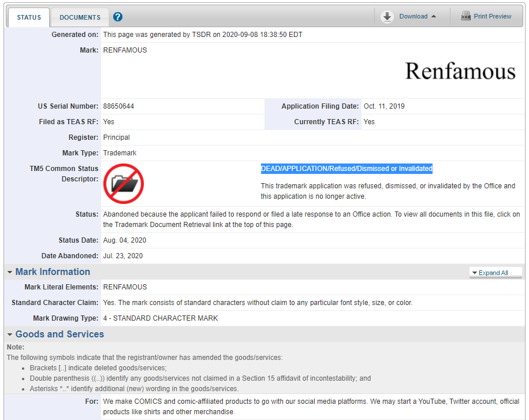The height and width of the screenshot is (420, 529).
Task: Click the download arrow icon
Action: [x=387, y=17]
